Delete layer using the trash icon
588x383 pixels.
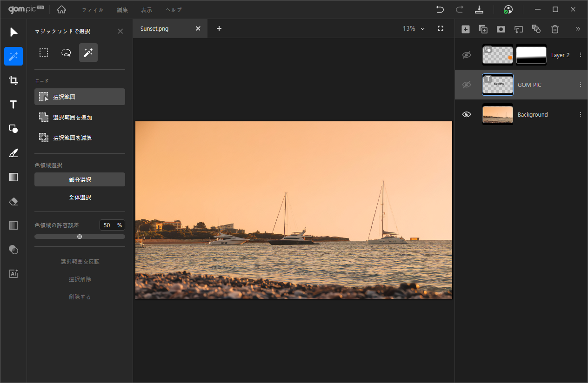point(555,29)
